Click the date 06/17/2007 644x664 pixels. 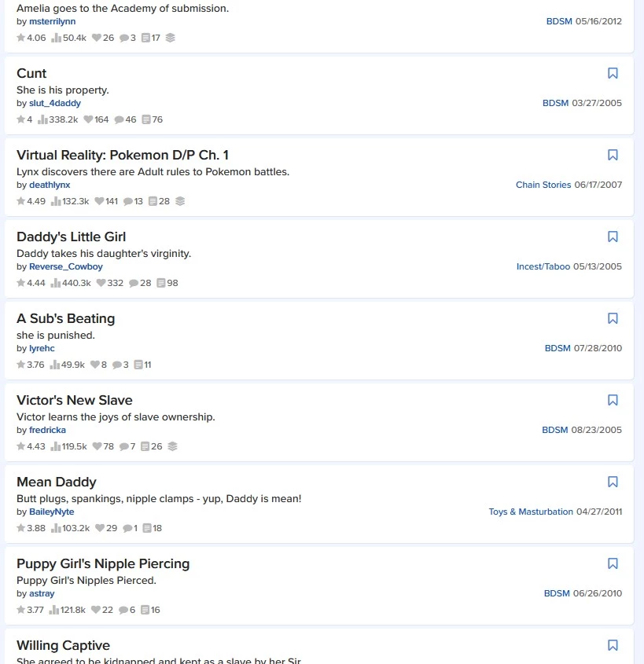pos(598,185)
